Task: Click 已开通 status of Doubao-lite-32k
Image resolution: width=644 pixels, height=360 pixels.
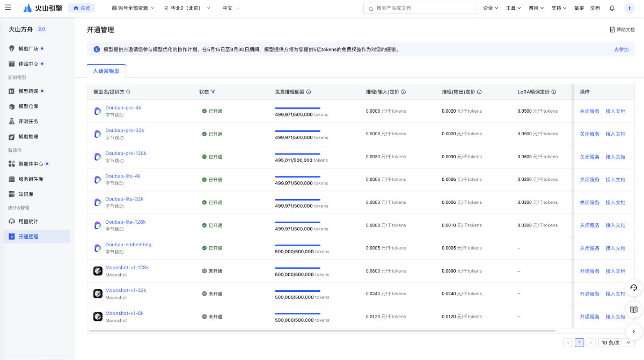Action: (212, 202)
